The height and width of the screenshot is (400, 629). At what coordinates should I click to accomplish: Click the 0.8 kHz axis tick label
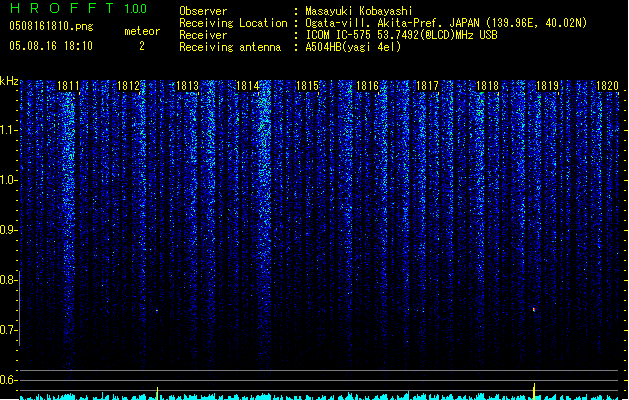[8, 280]
